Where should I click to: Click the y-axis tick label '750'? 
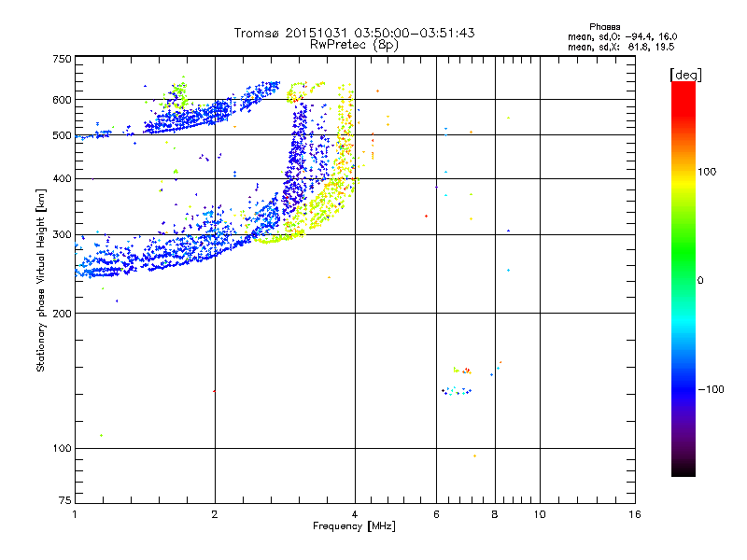(x=63, y=59)
